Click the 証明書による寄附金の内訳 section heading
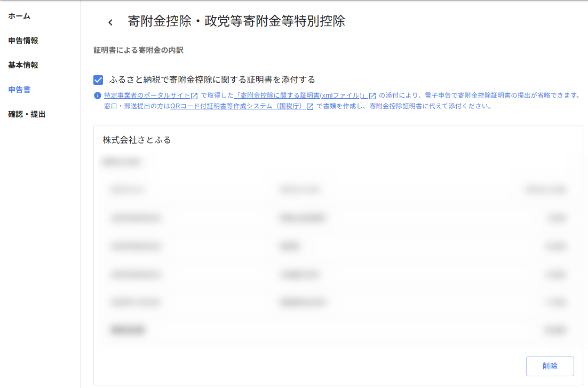Screen dimensions: 588x388 tap(138, 51)
